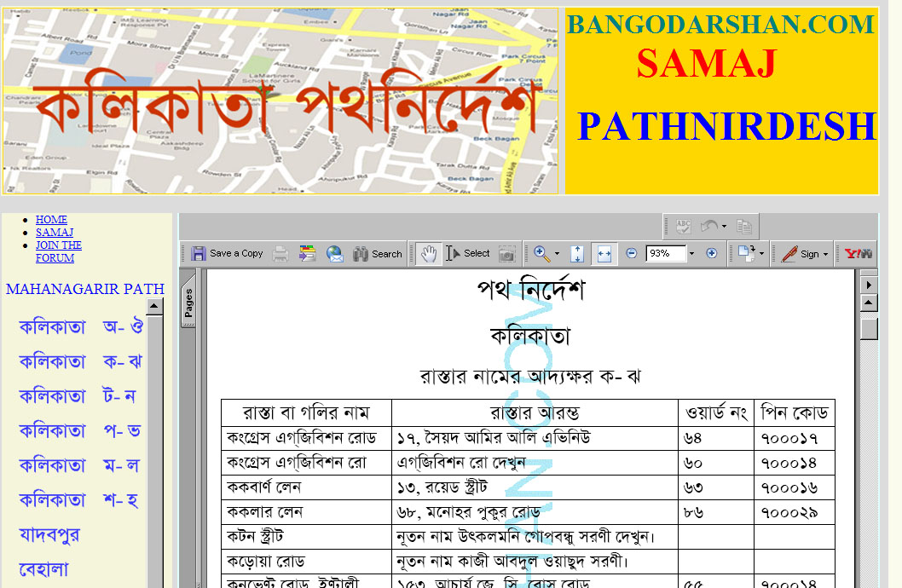Open the zoom percentage dropdown
Screen dimensions: 902x588
click(691, 253)
